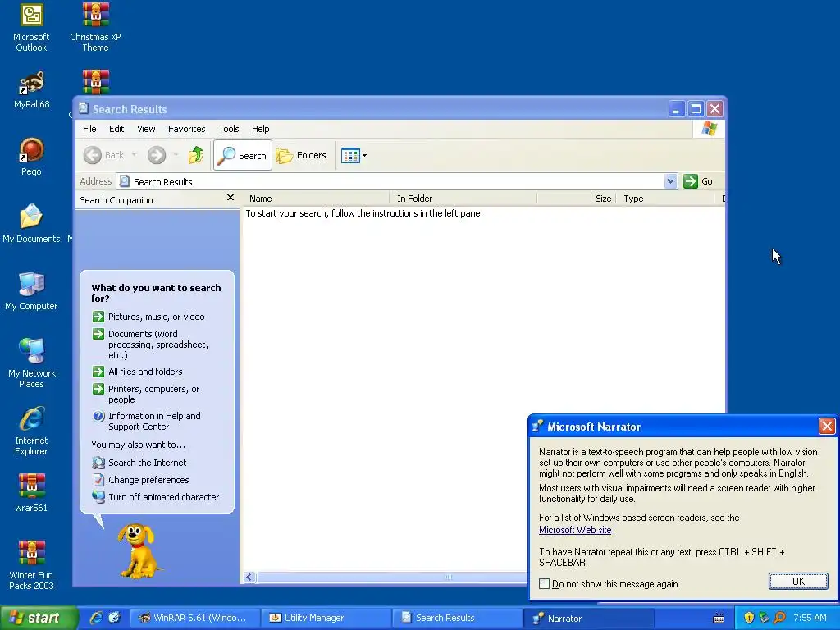Choose All files and folders search
The image size is (840, 630).
coord(137,372)
